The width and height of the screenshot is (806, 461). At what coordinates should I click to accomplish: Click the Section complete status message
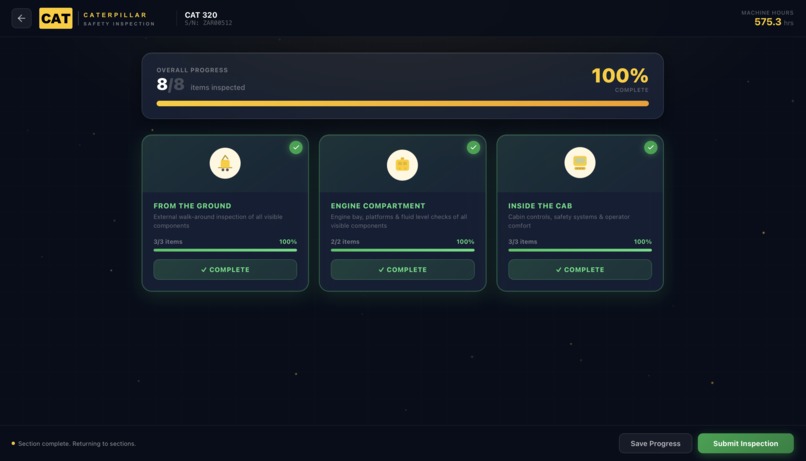77,444
